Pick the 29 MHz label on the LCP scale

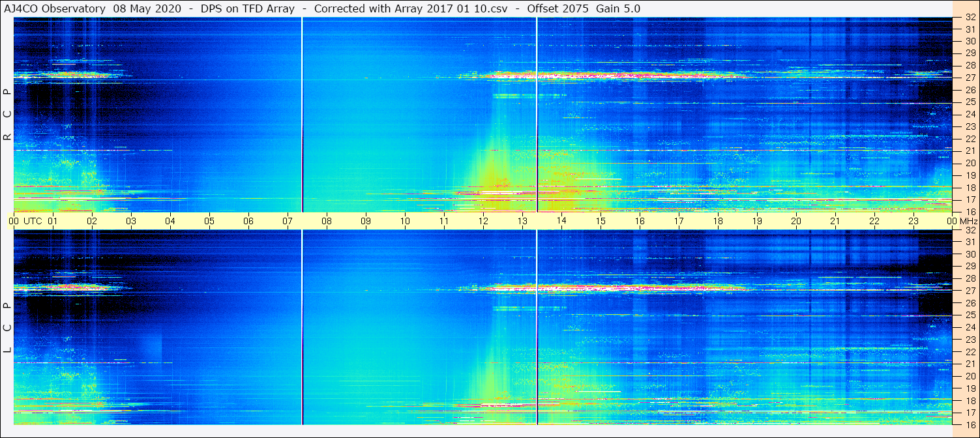[970, 267]
